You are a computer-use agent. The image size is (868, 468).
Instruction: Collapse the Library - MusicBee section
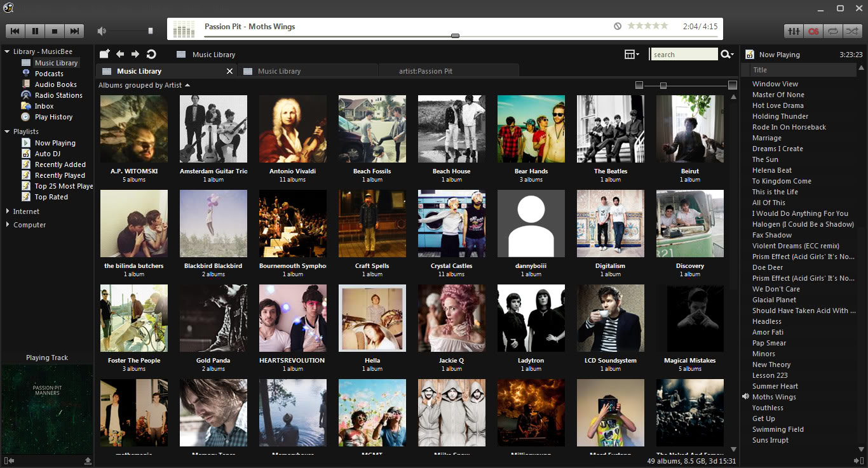[7, 51]
